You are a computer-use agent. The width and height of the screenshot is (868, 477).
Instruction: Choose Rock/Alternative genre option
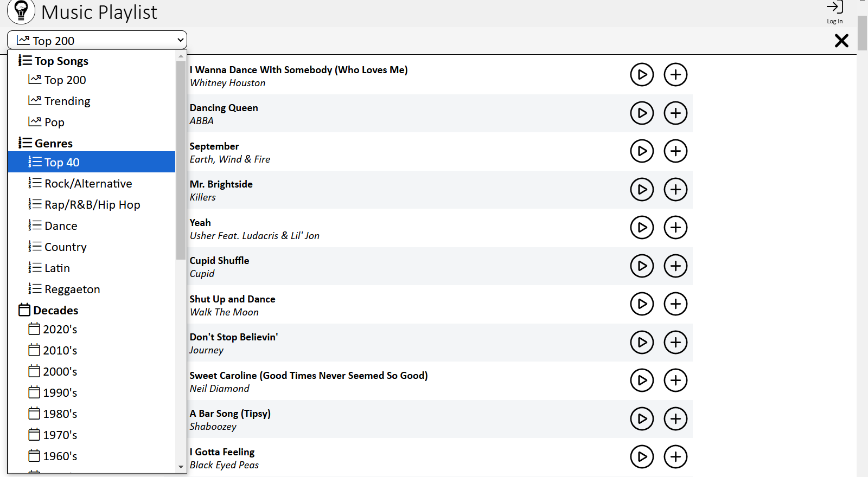88,184
